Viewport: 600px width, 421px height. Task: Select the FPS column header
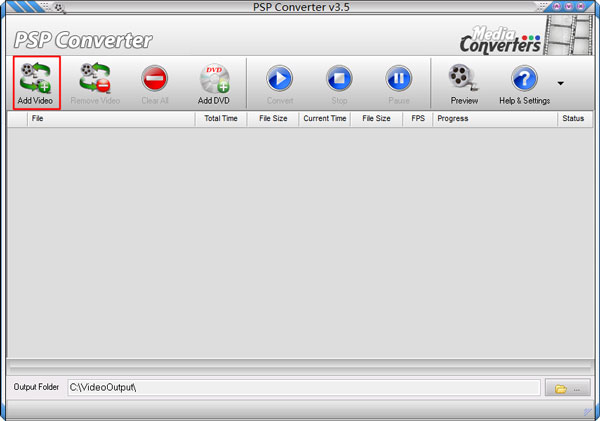point(418,118)
